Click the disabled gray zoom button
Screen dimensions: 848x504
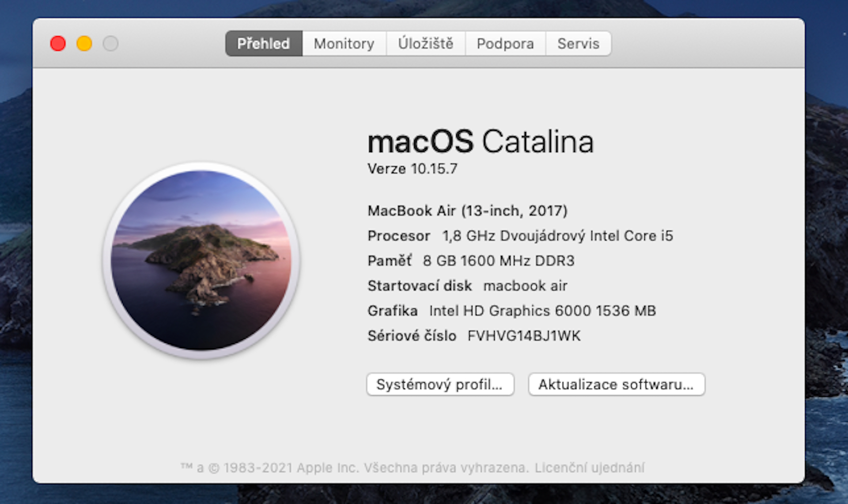[110, 44]
